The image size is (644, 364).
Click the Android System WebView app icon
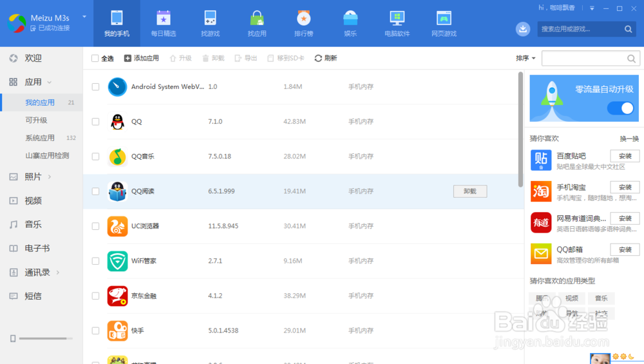click(x=117, y=87)
